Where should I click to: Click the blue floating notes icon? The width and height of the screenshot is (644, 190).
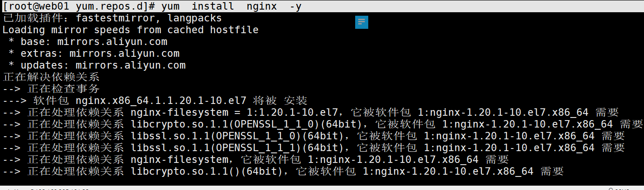pyautogui.click(x=362, y=22)
